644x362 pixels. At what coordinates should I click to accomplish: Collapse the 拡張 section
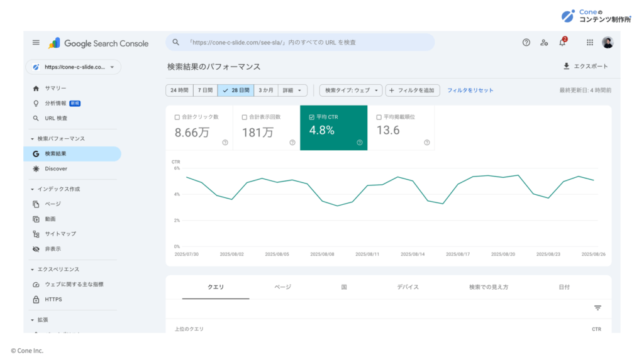33,320
